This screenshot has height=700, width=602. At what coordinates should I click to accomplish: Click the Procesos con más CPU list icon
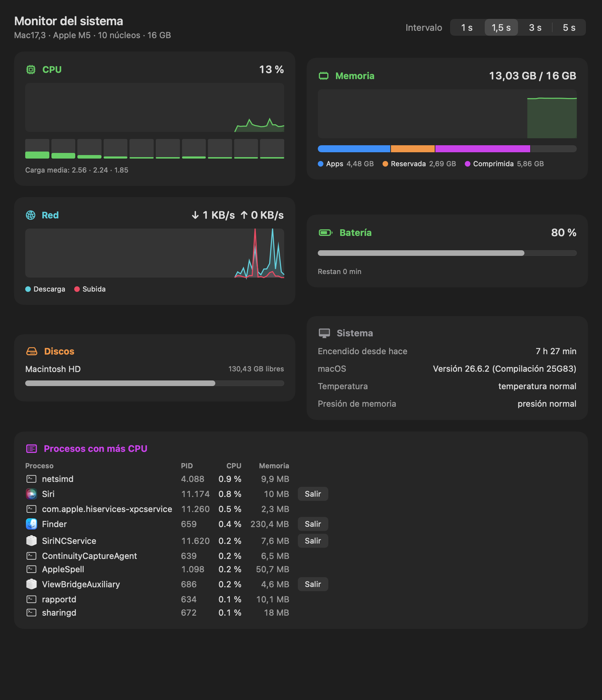pyautogui.click(x=31, y=449)
